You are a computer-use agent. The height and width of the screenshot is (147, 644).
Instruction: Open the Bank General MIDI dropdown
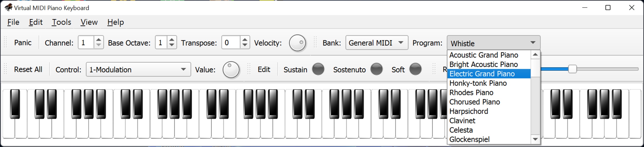(x=377, y=43)
